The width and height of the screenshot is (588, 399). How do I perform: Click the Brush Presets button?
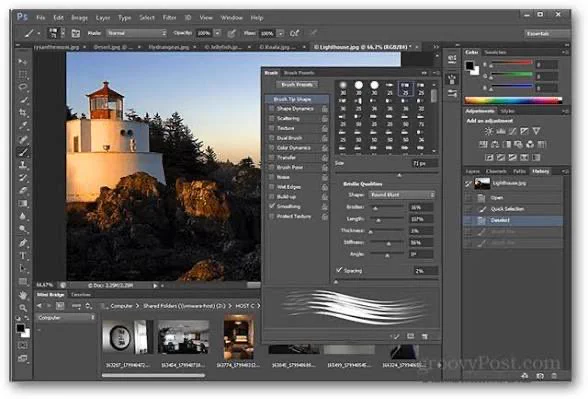click(297, 84)
